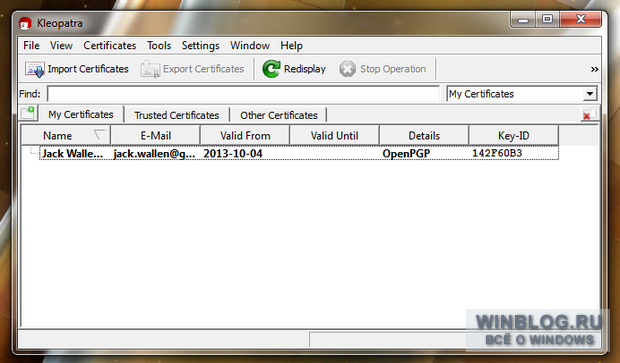620x363 pixels.
Task: Expand the toolbar overflow chevron
Action: click(x=594, y=70)
